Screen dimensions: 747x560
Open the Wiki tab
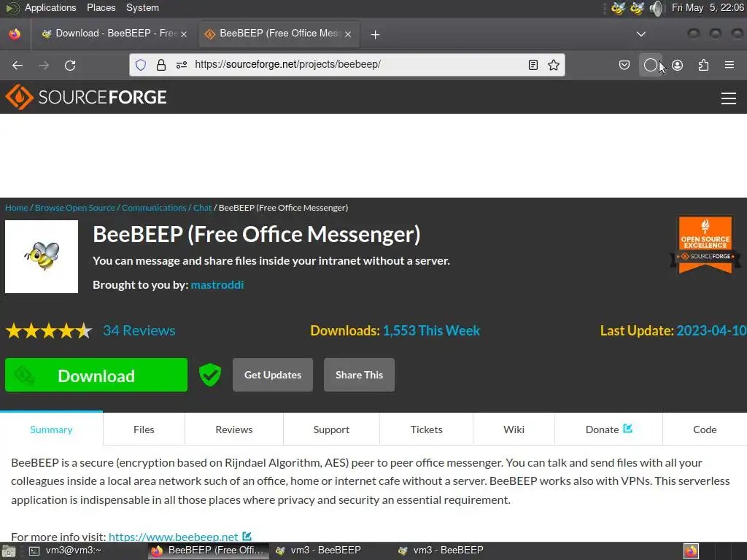[x=514, y=429]
